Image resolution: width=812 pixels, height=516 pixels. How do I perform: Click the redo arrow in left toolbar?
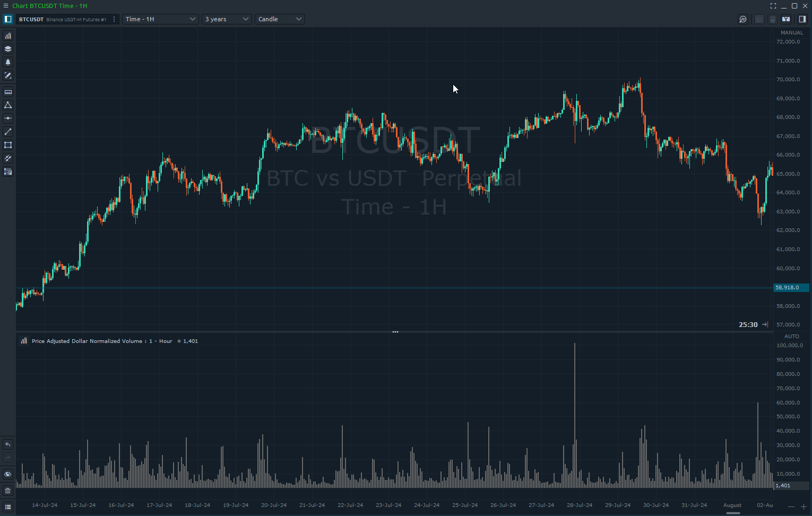pos(8,458)
